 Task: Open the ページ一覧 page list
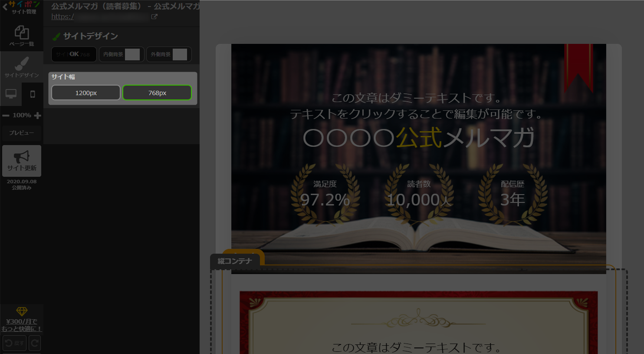click(x=22, y=36)
